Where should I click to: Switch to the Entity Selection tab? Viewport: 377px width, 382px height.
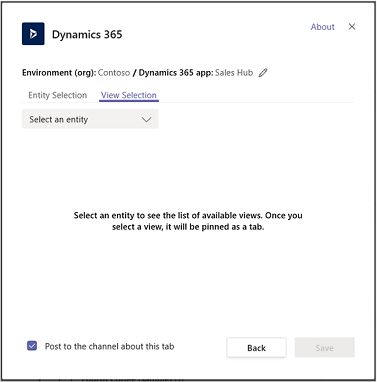pos(57,95)
